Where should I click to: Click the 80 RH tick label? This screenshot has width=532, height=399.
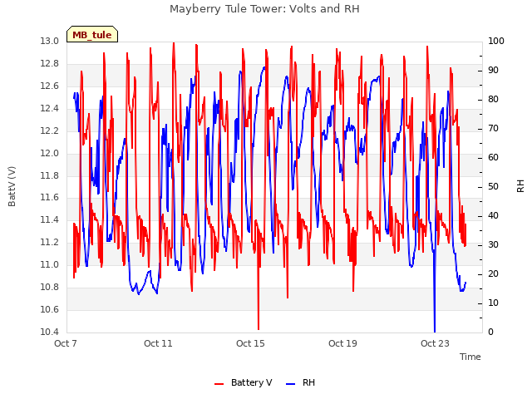tap(493, 100)
